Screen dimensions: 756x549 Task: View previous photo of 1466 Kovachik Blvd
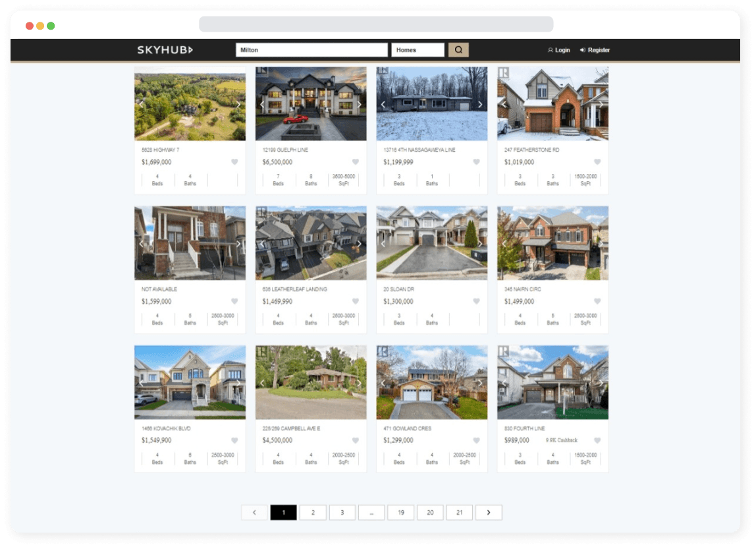[141, 383]
